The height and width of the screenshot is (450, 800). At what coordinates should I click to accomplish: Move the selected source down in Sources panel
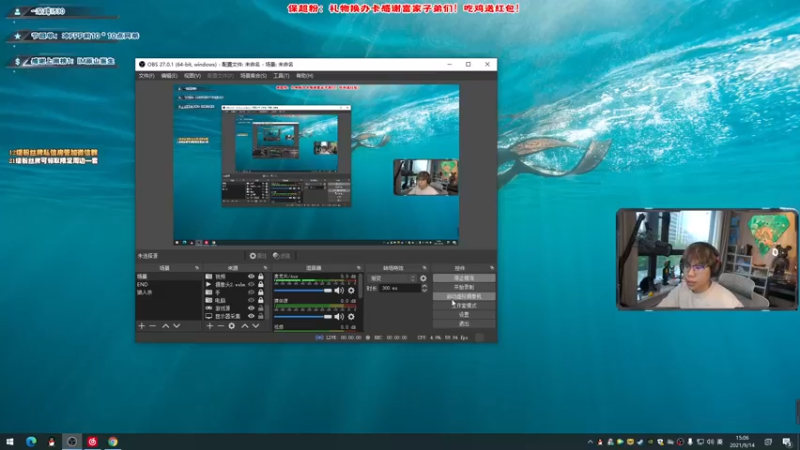(x=256, y=326)
